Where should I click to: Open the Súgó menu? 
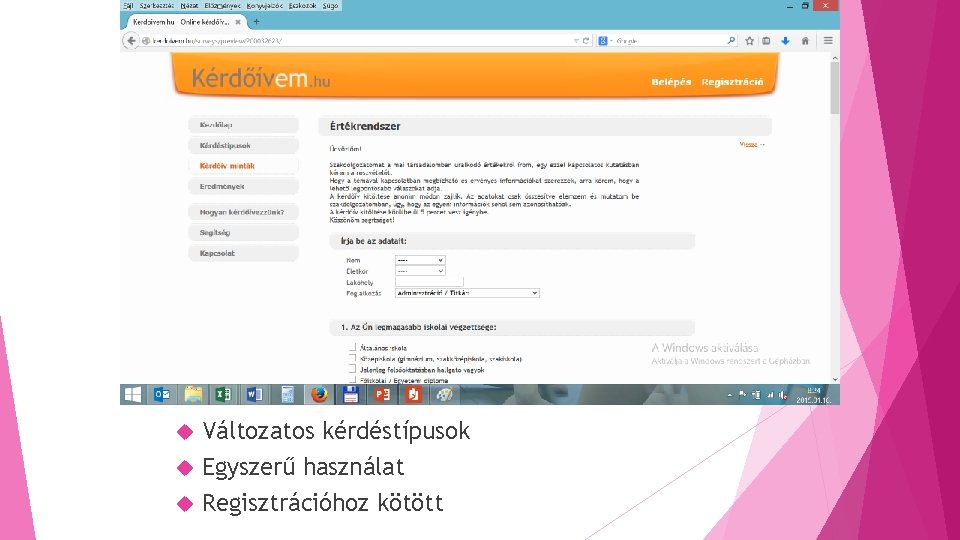coord(330,6)
